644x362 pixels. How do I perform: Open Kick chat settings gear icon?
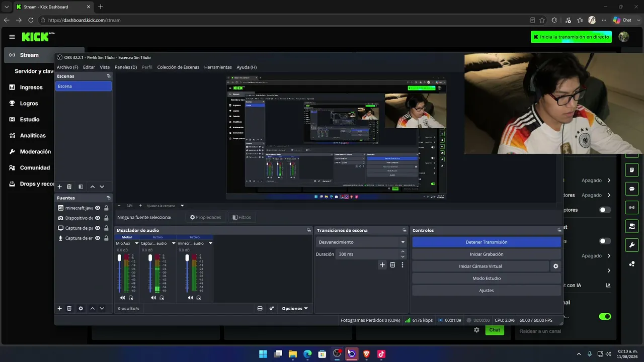(476, 330)
